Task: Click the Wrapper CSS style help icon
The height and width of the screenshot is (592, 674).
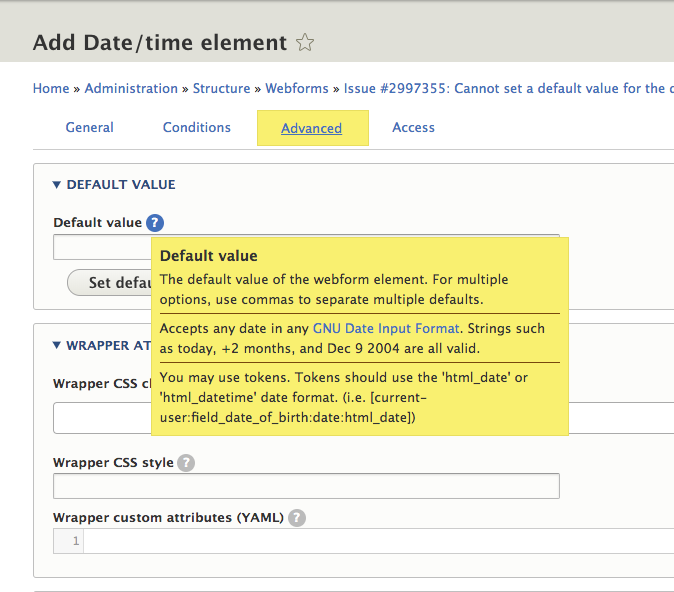Action: (x=186, y=463)
